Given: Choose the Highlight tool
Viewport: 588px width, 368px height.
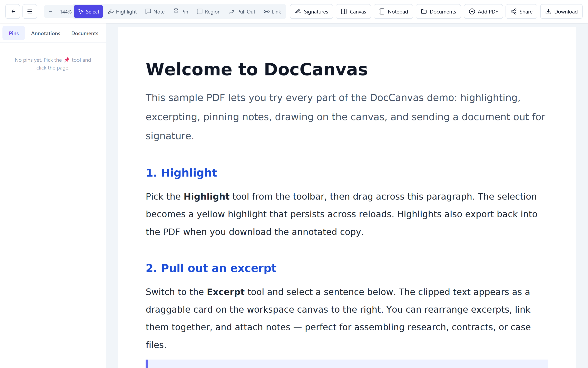Looking at the screenshot, I should (x=122, y=11).
